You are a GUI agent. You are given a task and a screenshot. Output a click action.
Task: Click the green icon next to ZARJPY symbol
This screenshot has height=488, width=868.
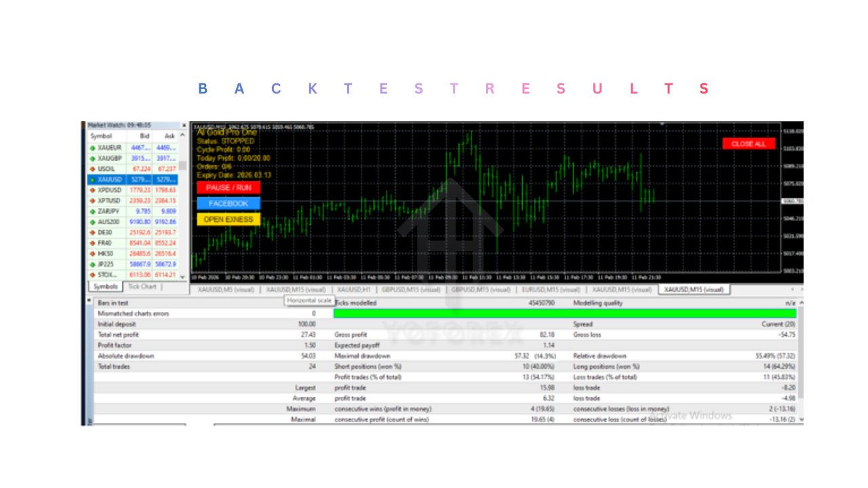(93, 211)
